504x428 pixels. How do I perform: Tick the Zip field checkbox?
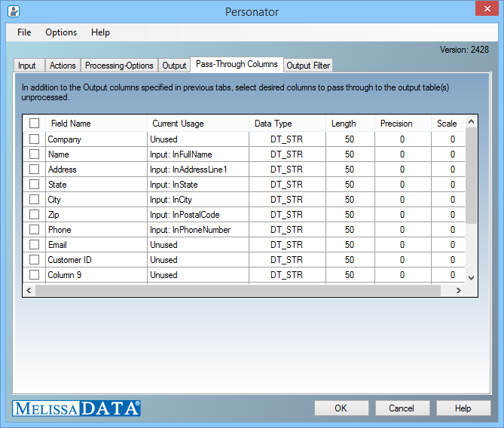pos(34,215)
